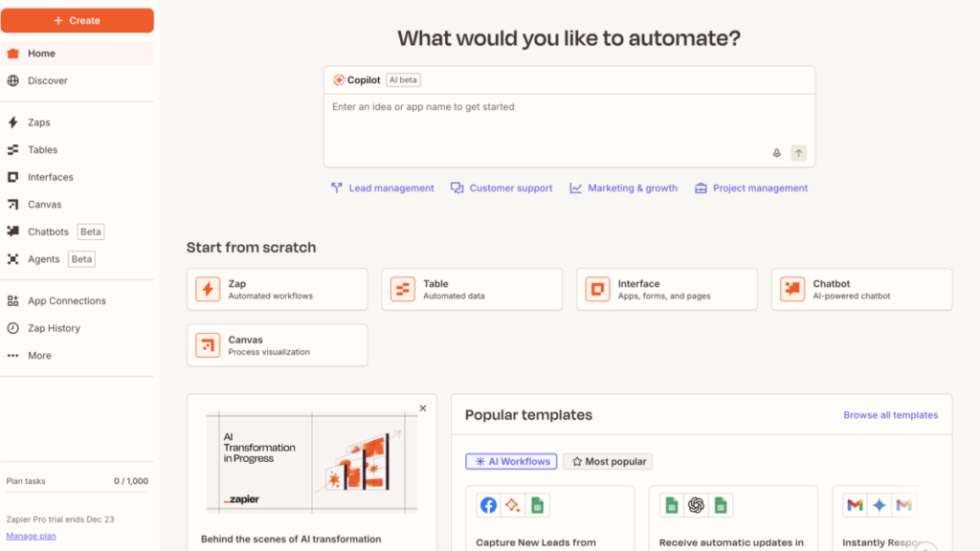Go to Interfaces in the sidebar
The width and height of the screenshot is (980, 551).
coord(50,177)
